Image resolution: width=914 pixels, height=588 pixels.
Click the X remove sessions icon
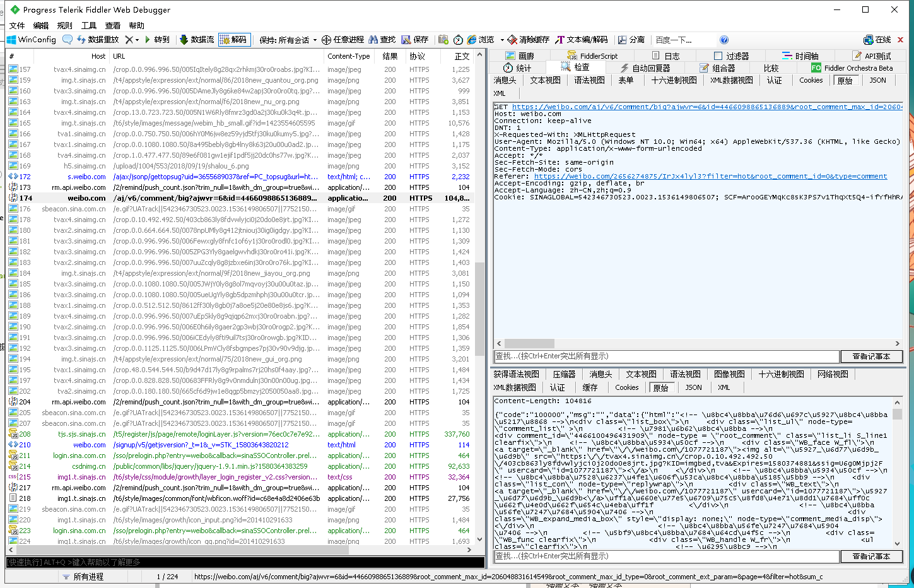pos(129,40)
